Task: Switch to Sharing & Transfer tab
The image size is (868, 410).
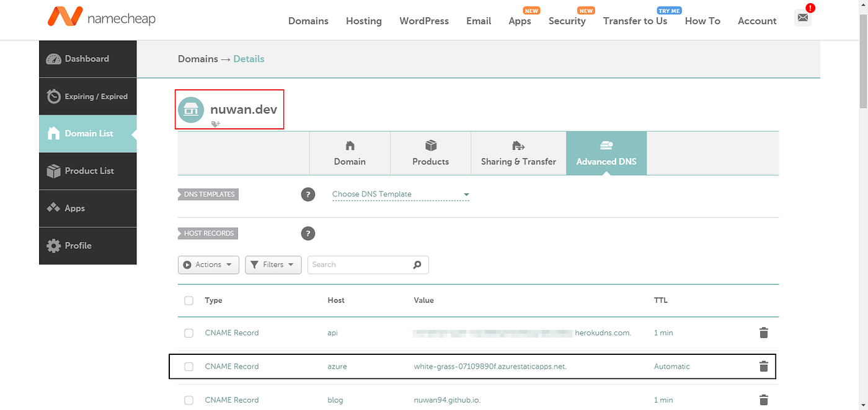Action: (x=518, y=153)
